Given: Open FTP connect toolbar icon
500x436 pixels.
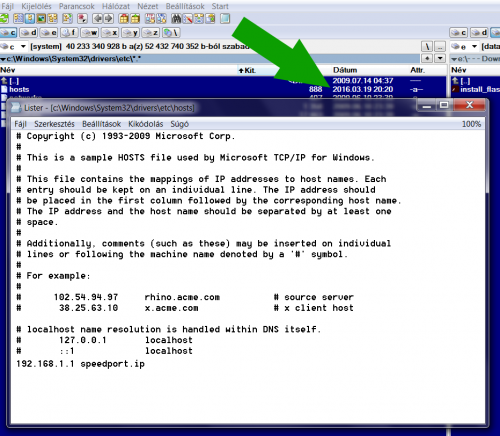Looking at the screenshot, I should [x=150, y=18].
